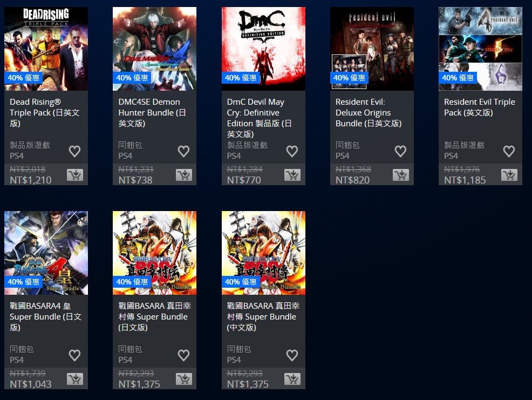The image size is (532, 400).
Task: Add 戰國BASARA4 皇 Super Bundle to cart
Action: pos(75,379)
